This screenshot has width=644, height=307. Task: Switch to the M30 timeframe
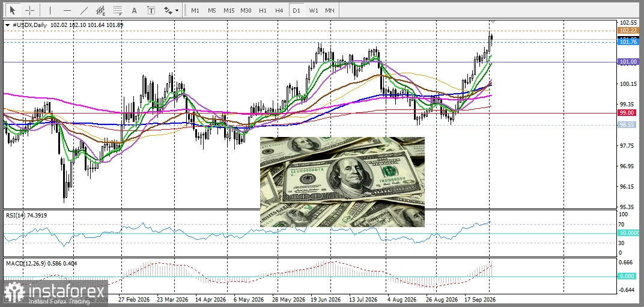click(x=246, y=10)
